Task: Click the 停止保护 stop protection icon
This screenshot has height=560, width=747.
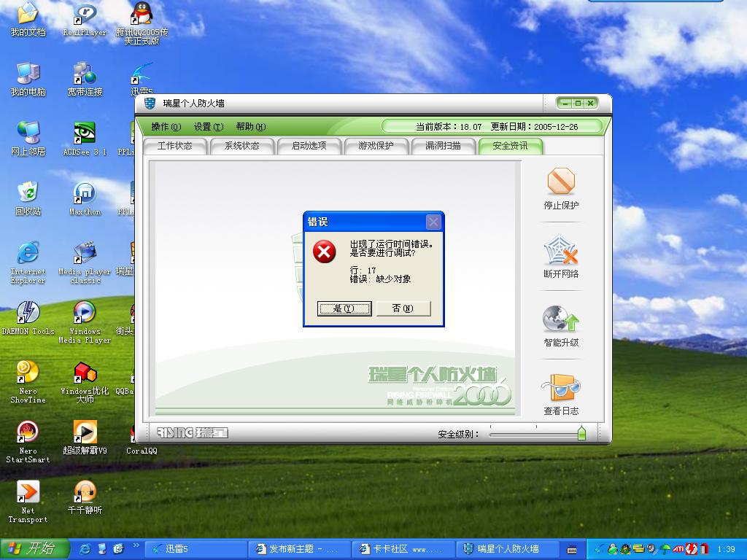Action: 561,181
